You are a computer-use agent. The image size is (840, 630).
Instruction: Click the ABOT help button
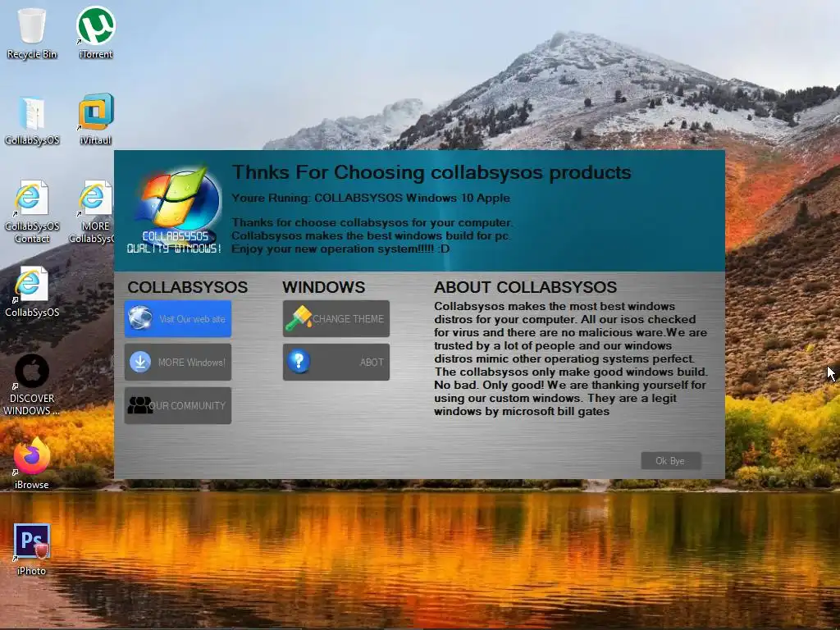336,362
